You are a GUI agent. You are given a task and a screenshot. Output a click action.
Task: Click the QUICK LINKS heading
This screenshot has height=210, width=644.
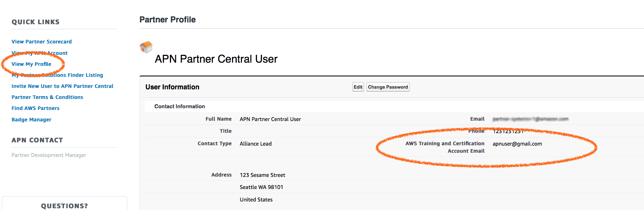tap(36, 22)
